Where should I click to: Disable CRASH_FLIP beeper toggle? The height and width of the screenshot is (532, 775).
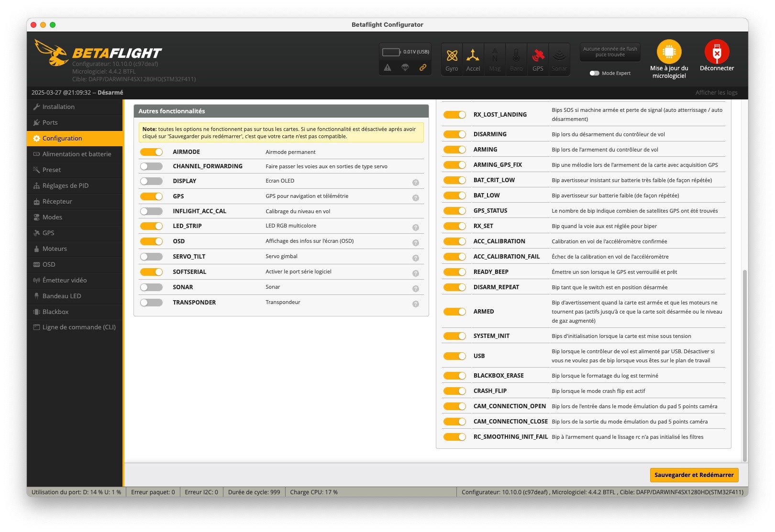(454, 391)
